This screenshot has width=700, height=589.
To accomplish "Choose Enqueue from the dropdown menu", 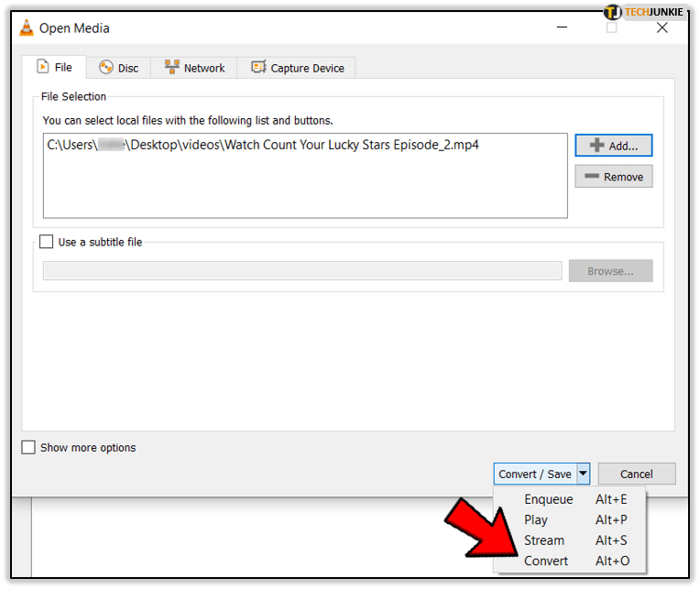I will coord(548,499).
